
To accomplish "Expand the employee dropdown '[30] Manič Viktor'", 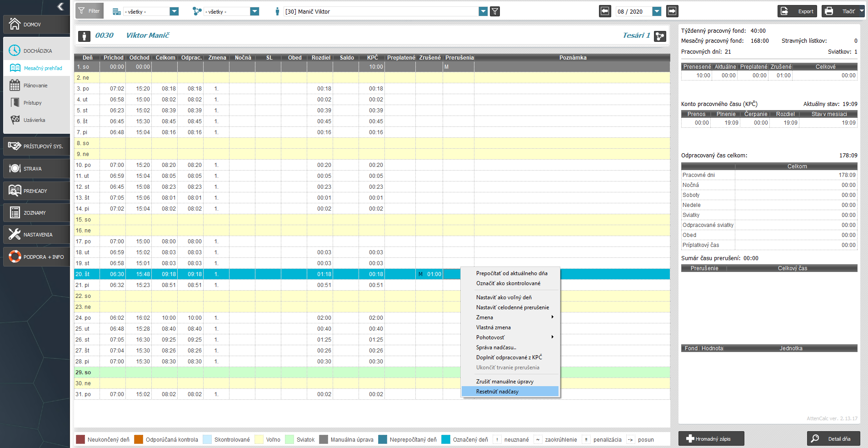I will pos(483,11).
